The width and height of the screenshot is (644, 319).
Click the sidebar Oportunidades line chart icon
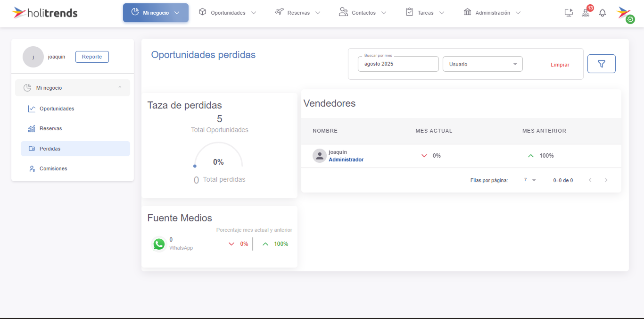32,109
